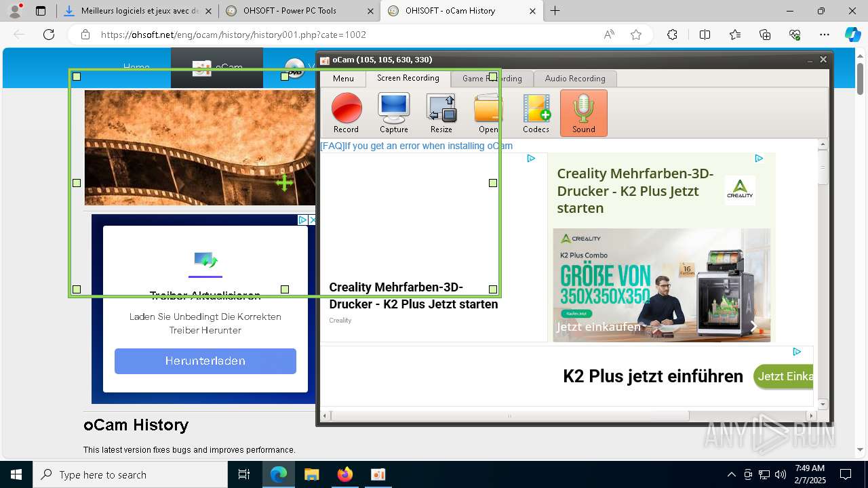Image resolution: width=868 pixels, height=488 pixels.
Task: Open the Codecs option in oCam
Action: pyautogui.click(x=536, y=113)
